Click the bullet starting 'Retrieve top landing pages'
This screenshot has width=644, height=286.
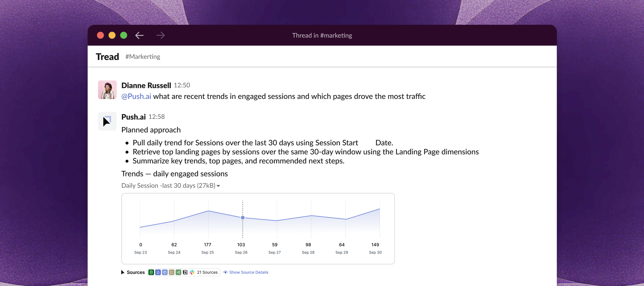pos(305,152)
